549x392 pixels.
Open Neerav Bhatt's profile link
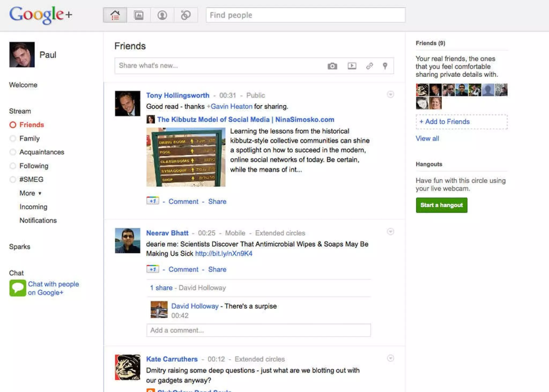coord(167,233)
